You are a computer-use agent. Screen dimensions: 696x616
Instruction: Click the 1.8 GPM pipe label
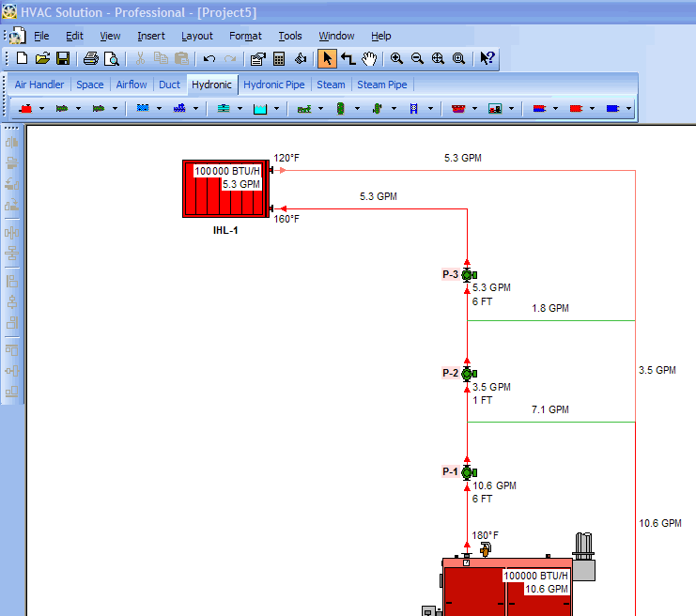tap(550, 308)
